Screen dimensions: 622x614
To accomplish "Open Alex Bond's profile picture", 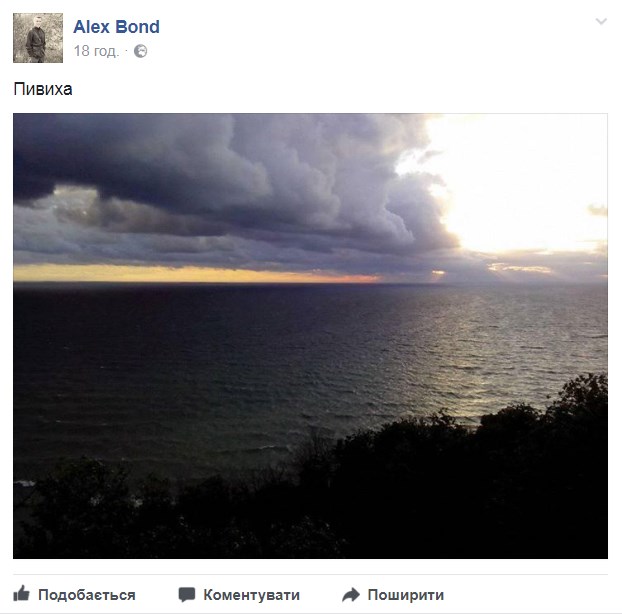I will [38, 38].
